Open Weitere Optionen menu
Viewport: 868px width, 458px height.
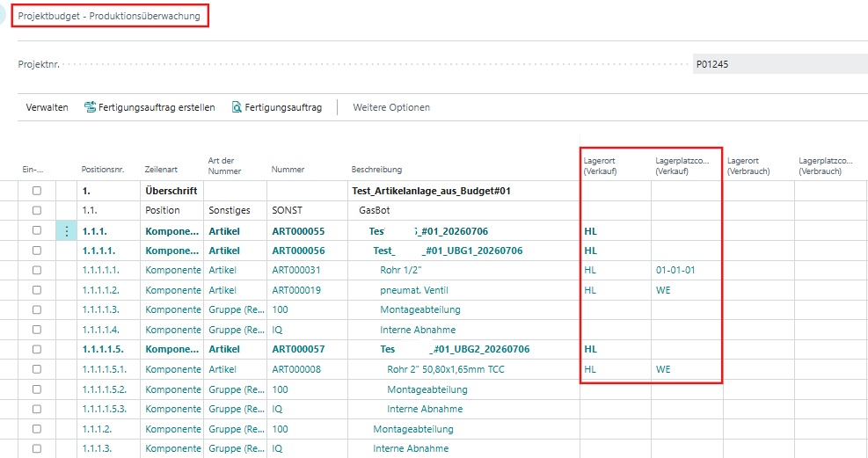pos(391,107)
